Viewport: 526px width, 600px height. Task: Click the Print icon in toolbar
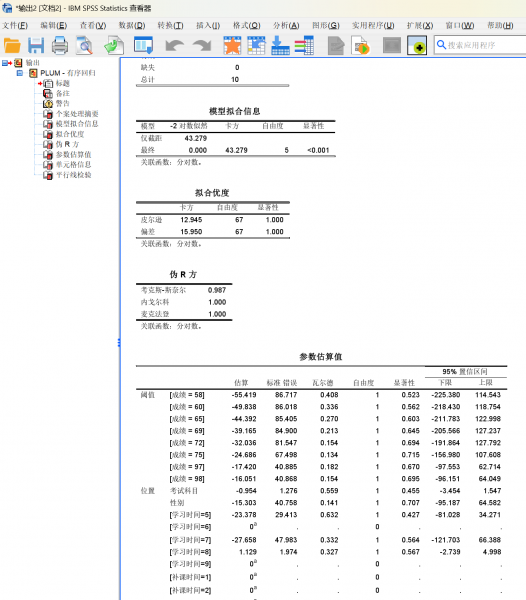[60, 46]
